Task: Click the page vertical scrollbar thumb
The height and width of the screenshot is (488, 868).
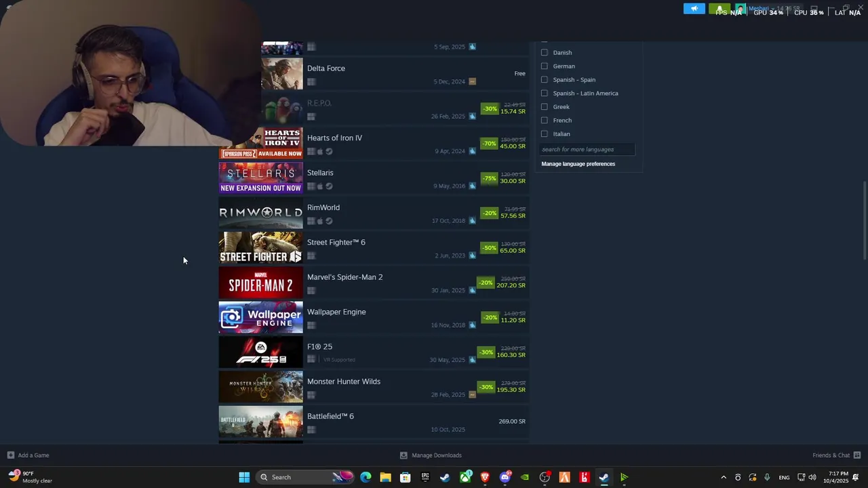Action: 864,220
